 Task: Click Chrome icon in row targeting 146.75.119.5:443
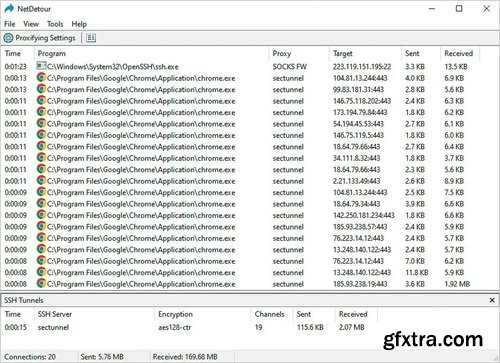41,135
